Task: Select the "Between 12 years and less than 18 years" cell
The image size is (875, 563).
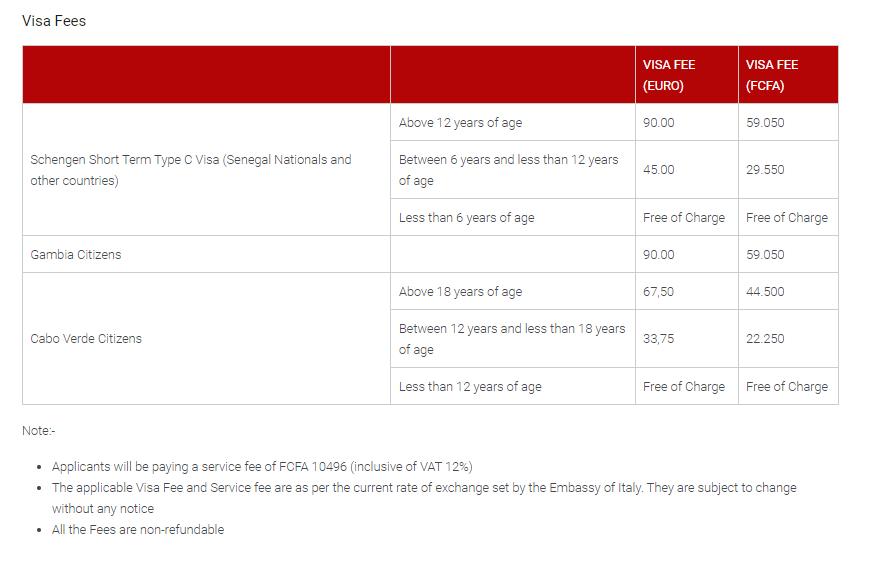Action: (x=511, y=339)
